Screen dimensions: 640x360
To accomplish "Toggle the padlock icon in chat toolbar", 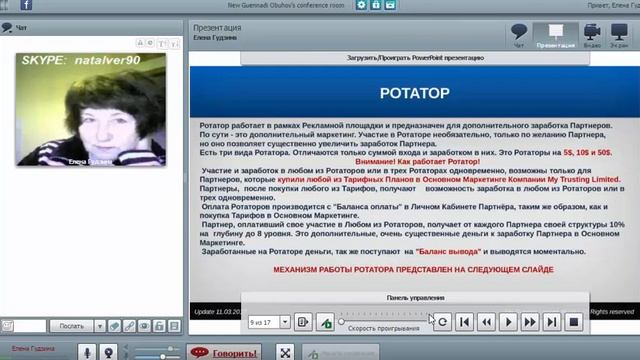I will tap(159, 326).
